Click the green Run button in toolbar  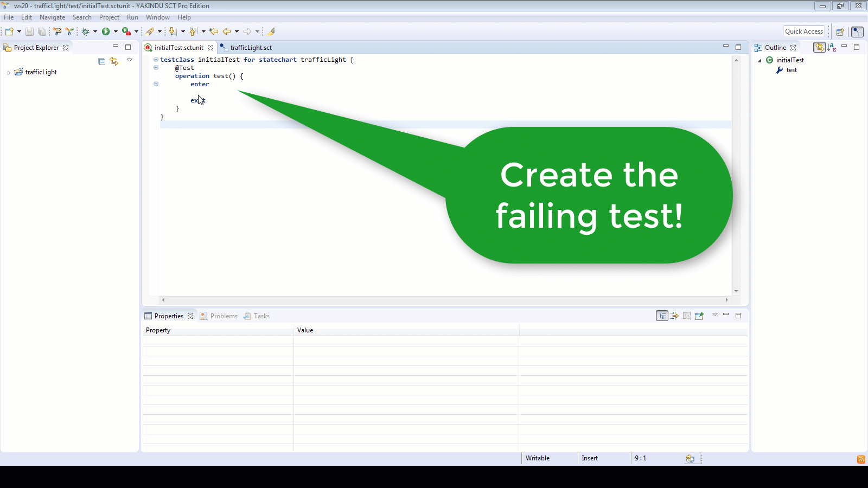click(106, 31)
